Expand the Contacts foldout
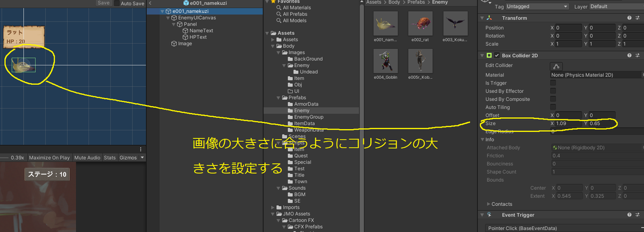This screenshot has width=644, height=232. [488, 204]
